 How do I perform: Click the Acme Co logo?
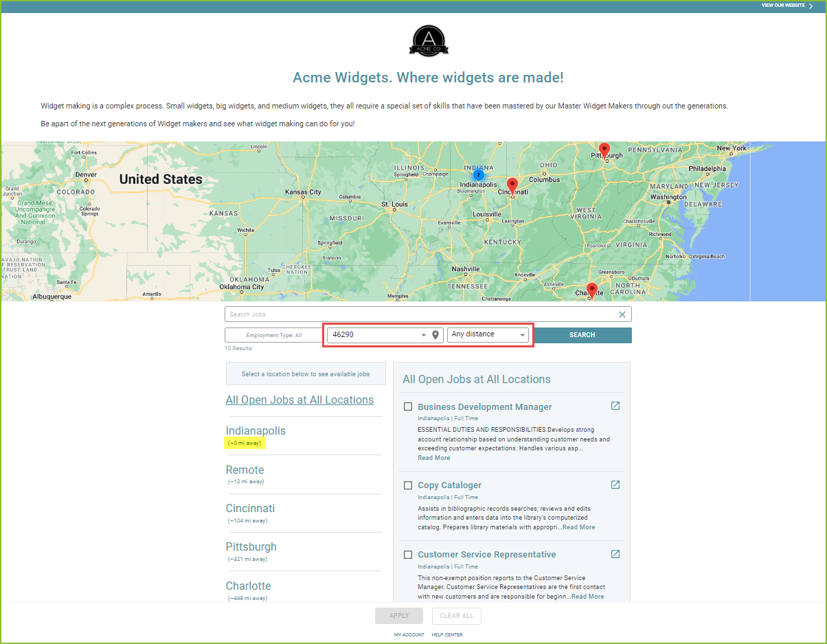pos(429,42)
